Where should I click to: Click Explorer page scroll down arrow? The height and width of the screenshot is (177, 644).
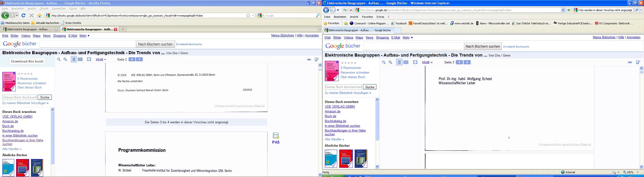coord(641,167)
